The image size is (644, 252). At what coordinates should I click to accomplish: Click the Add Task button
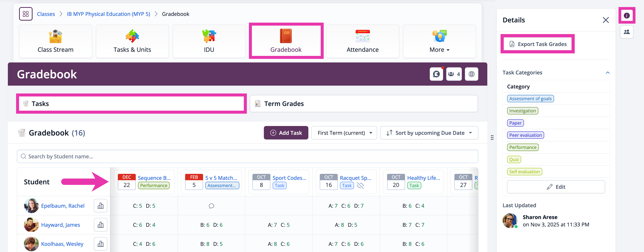pyautogui.click(x=286, y=133)
